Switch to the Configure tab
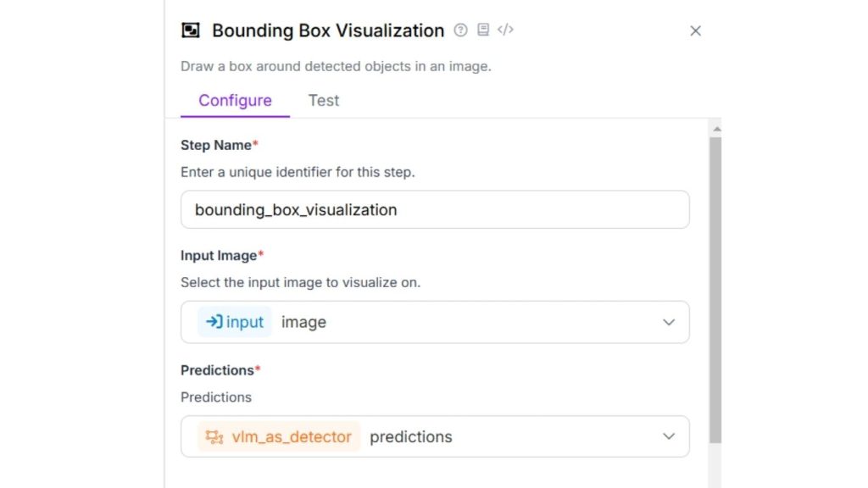The image size is (868, 488). click(x=235, y=101)
